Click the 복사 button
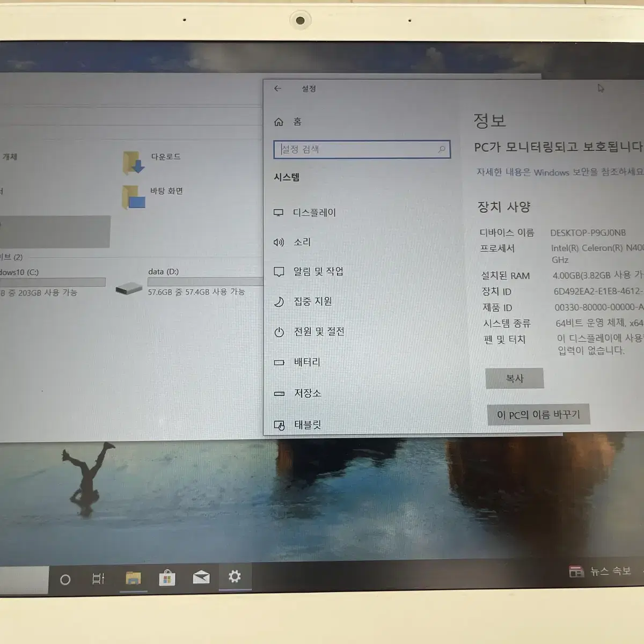 point(515,378)
